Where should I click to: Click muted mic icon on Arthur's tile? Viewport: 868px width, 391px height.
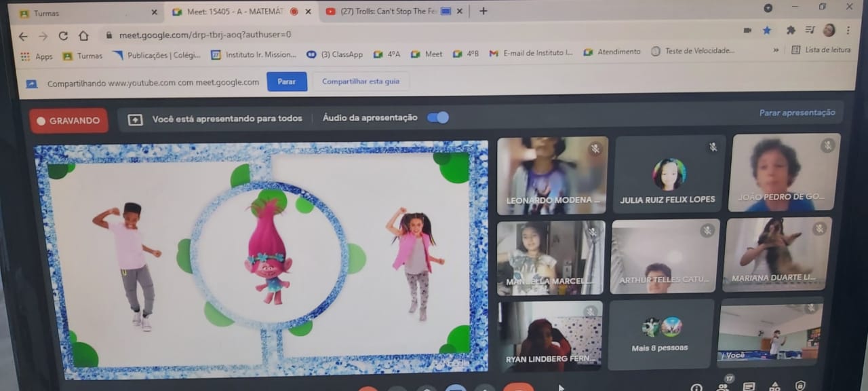(x=707, y=231)
